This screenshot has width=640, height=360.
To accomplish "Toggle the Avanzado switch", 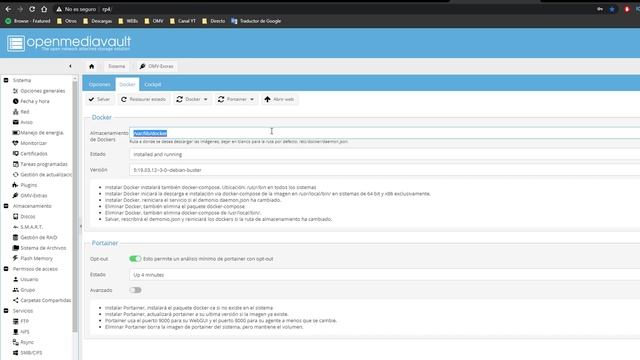I will click(135, 290).
